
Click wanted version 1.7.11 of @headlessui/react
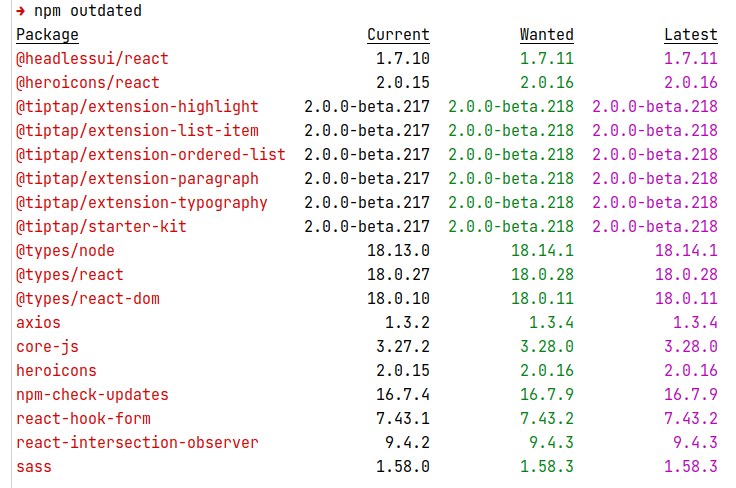point(547,59)
